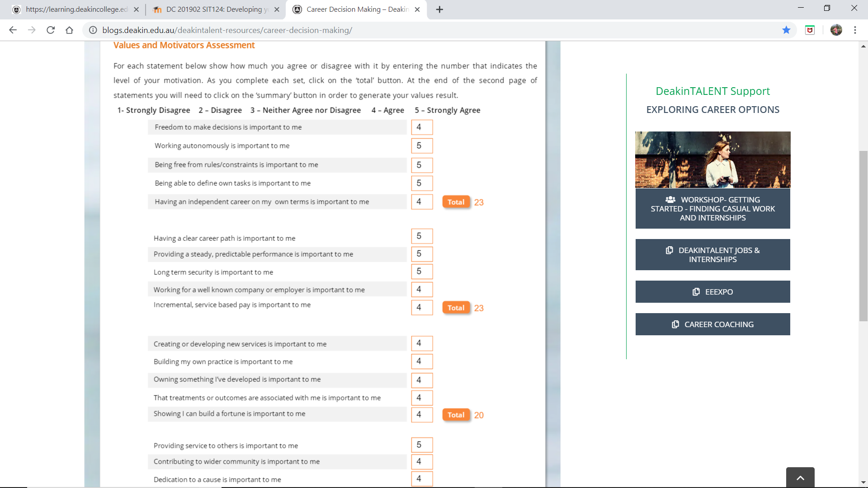The width and height of the screenshot is (868, 488).
Task: Click the scroll-to-top arrow button
Action: click(800, 478)
